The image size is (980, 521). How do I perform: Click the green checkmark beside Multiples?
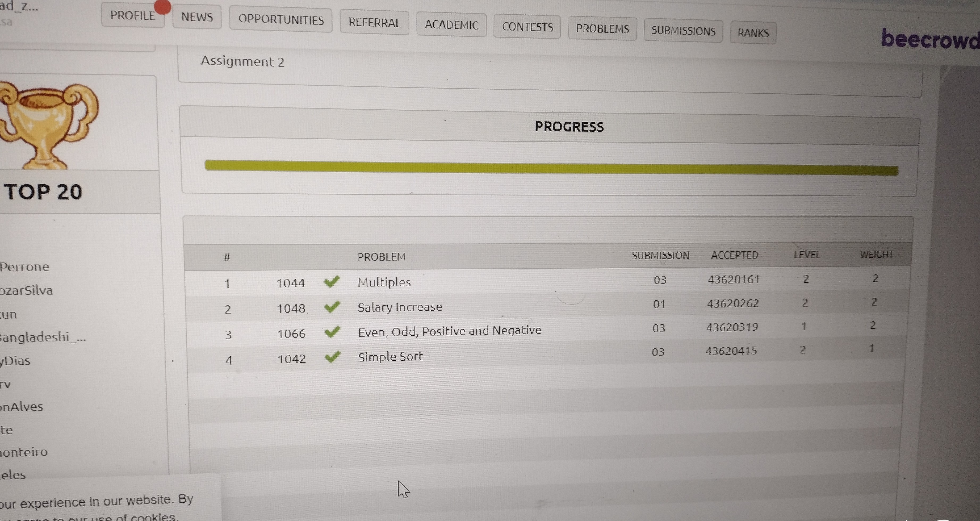(331, 282)
